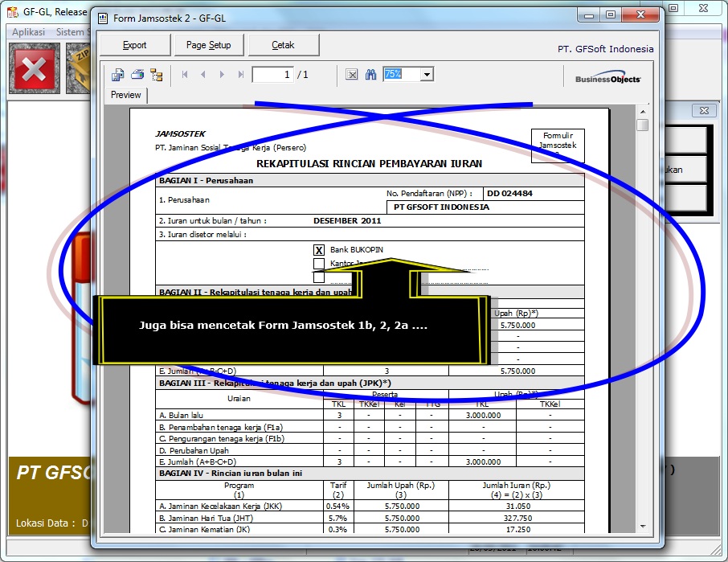
Task: Go to the first page arrow
Action: click(185, 74)
